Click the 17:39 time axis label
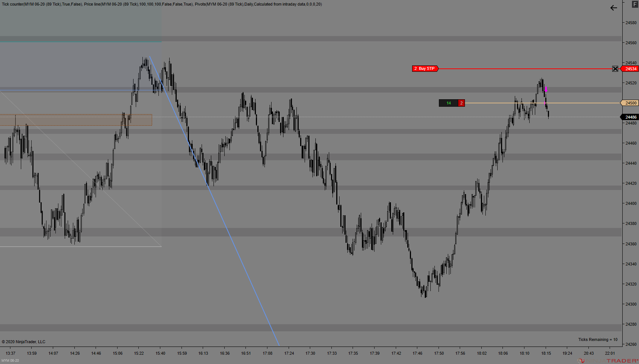Image resolution: width=639 pixels, height=364 pixels. 375,353
